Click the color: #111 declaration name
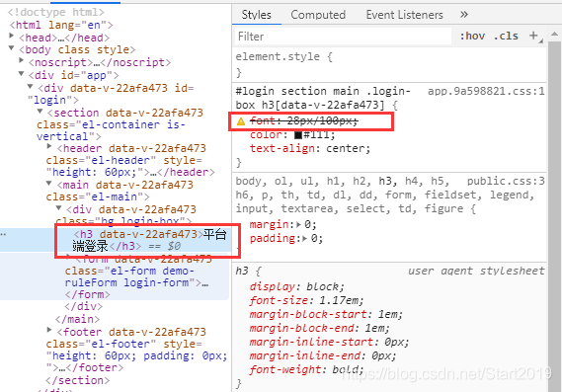The width and height of the screenshot is (562, 392). point(266,135)
